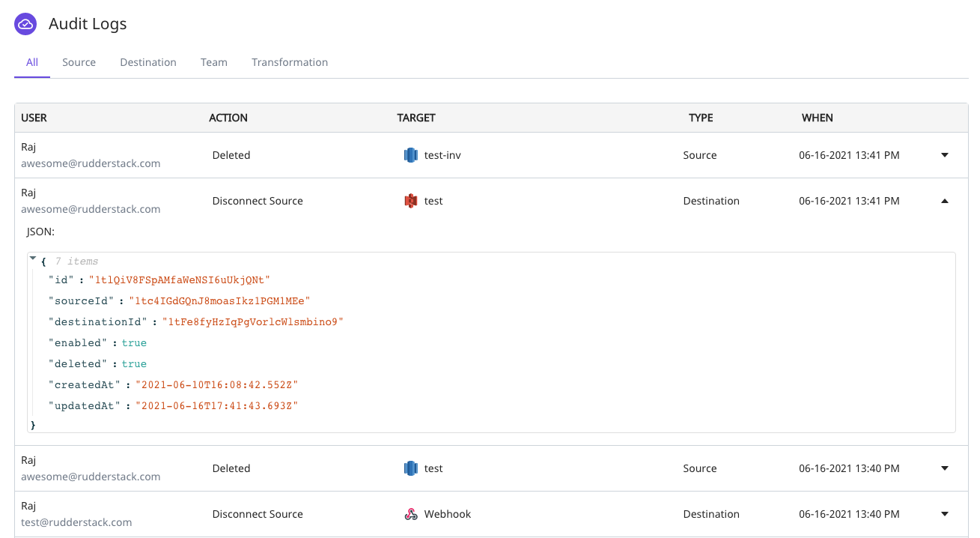Image resolution: width=980 pixels, height=538 pixels.
Task: Click the Audit Logs header icon
Action: click(x=25, y=23)
